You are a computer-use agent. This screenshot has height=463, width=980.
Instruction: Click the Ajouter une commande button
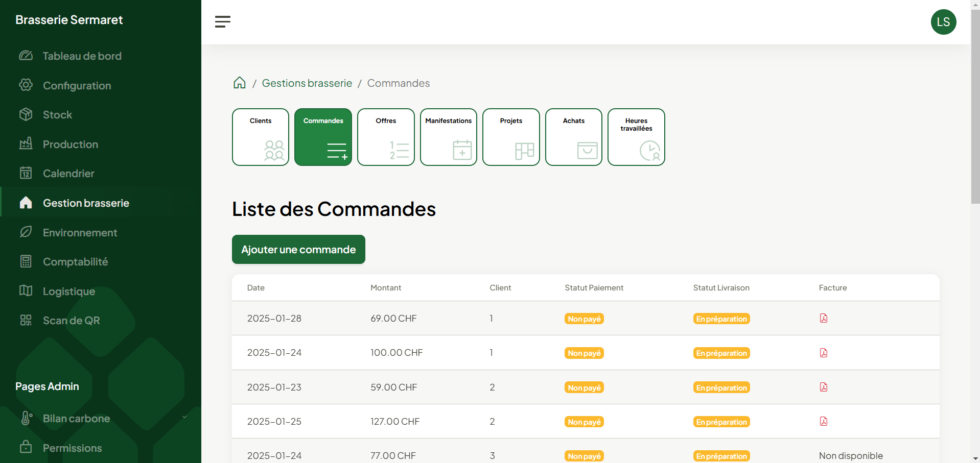(298, 249)
